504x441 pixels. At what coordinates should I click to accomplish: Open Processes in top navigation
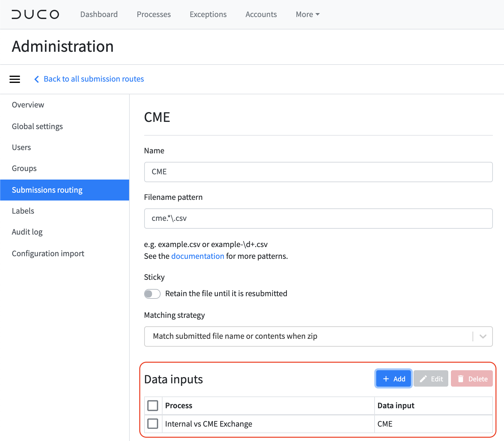[x=154, y=14]
